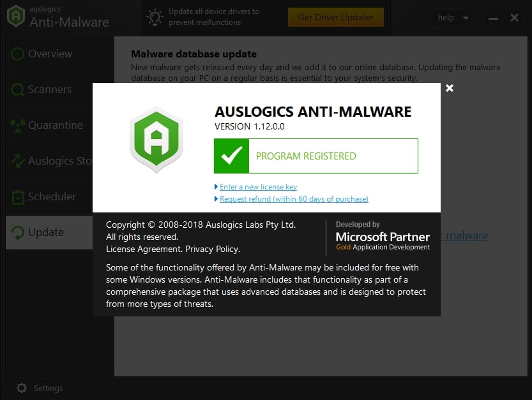Click the VERSION 1.12.0.0 text
532x400 pixels.
point(249,126)
